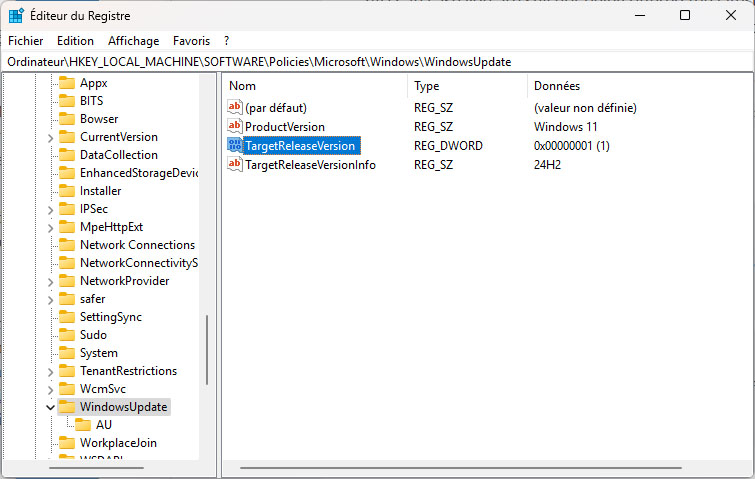Screen dimensions: 755x479
Task: Click the '24H2' data cell
Action: (547, 165)
